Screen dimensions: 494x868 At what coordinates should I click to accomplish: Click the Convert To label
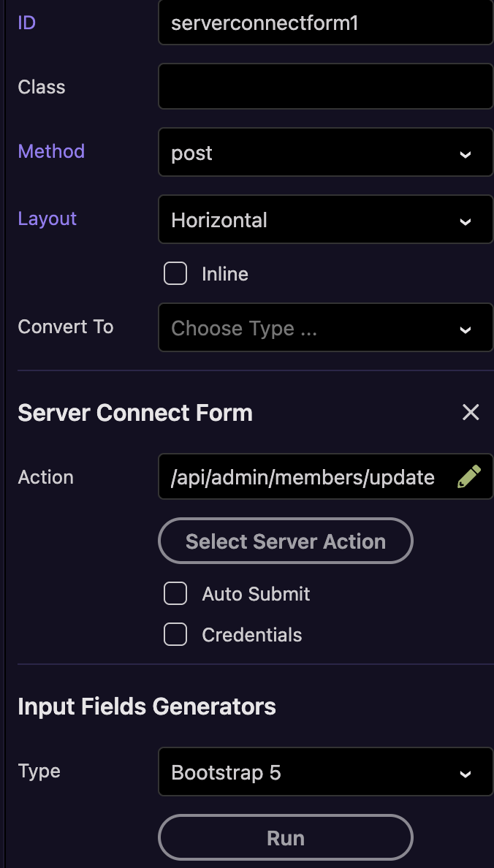coord(66,327)
